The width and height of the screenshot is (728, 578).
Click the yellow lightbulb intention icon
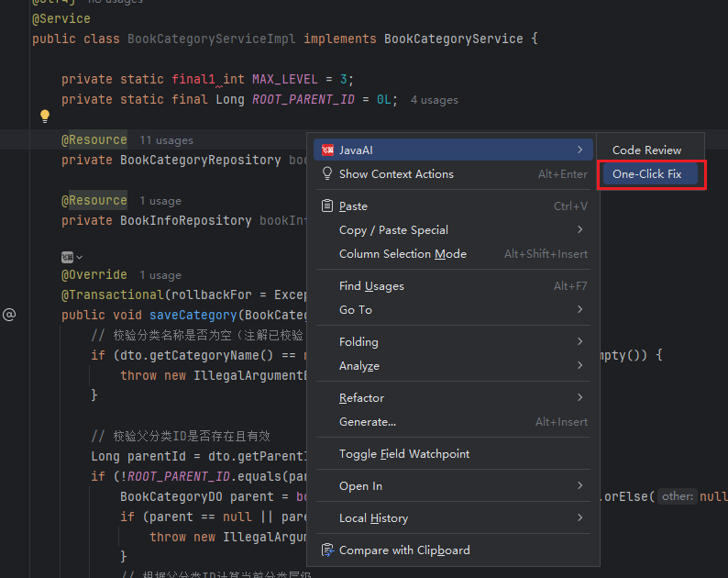click(x=44, y=117)
